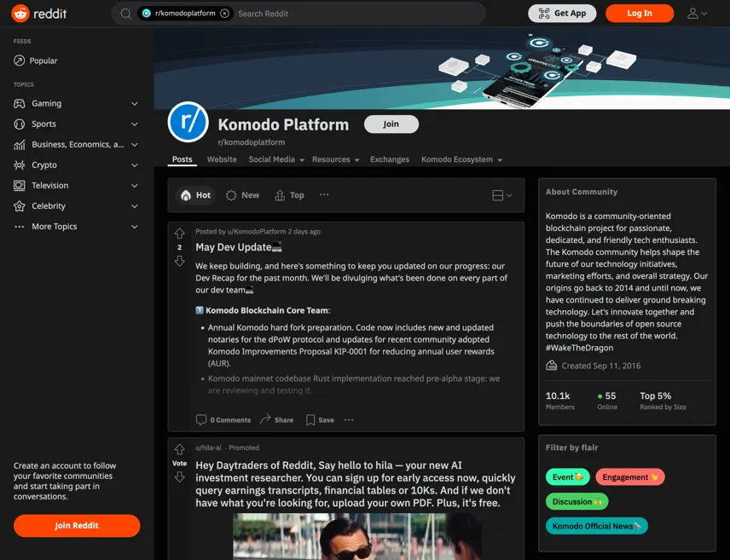The height and width of the screenshot is (560, 730).
Task: Click the Sports topic icon
Action: 19,124
